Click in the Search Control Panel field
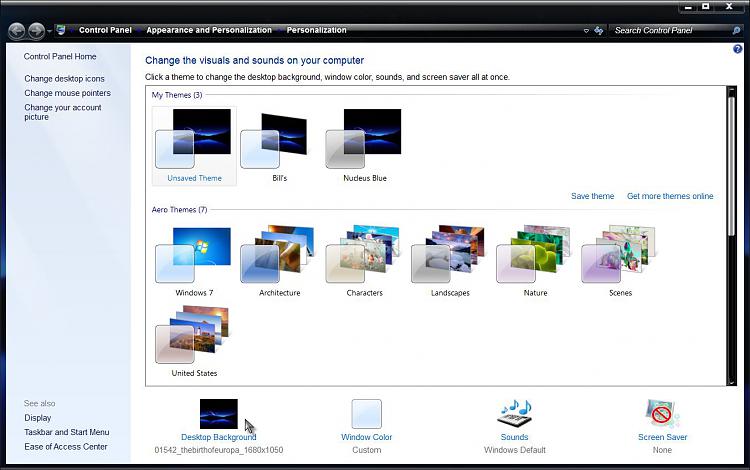The image size is (750, 470). click(671, 31)
